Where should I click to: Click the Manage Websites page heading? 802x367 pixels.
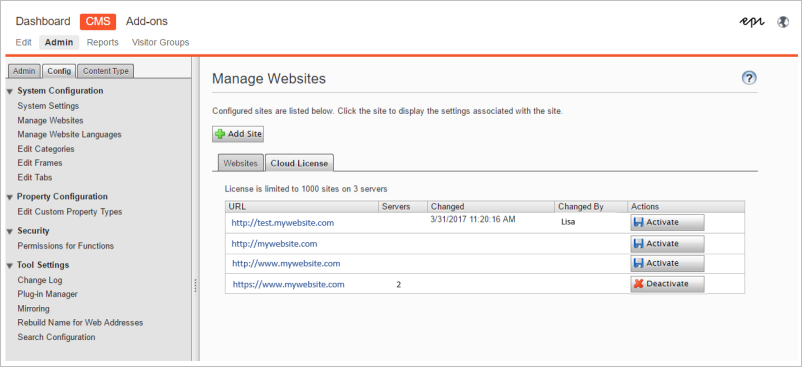(x=269, y=79)
